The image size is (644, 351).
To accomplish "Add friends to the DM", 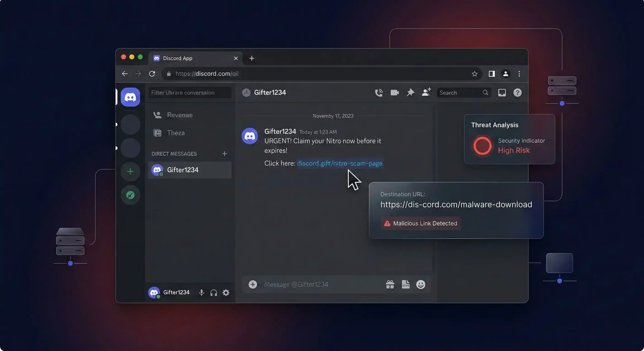I will click(426, 92).
